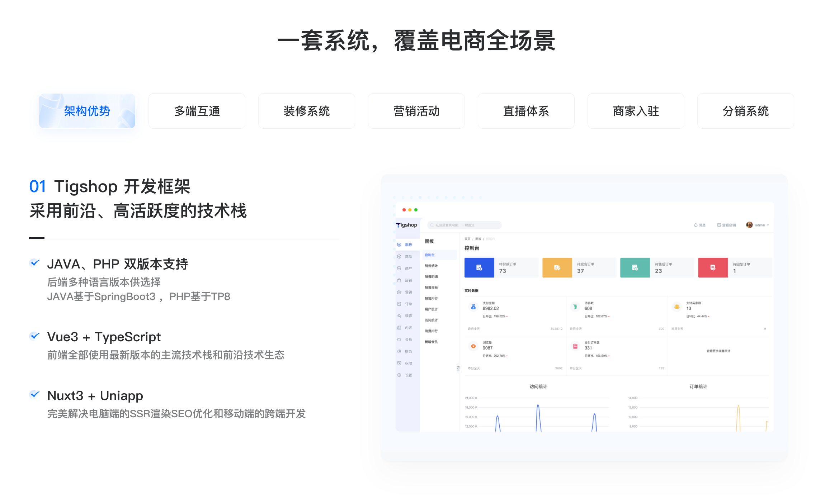Click the 查看更多销售统计 link
This screenshot has width=830, height=504.
718,351
